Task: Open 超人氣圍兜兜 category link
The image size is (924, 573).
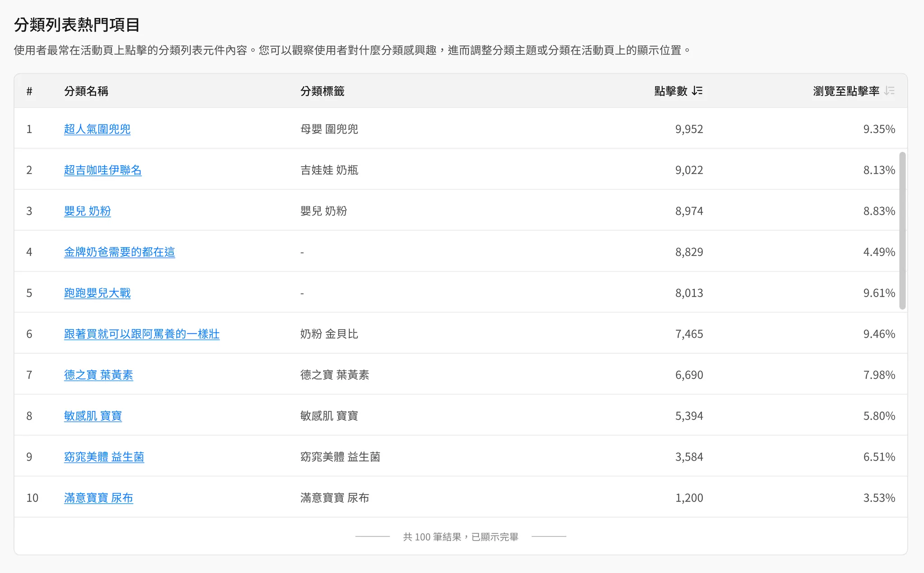Action: coord(97,129)
